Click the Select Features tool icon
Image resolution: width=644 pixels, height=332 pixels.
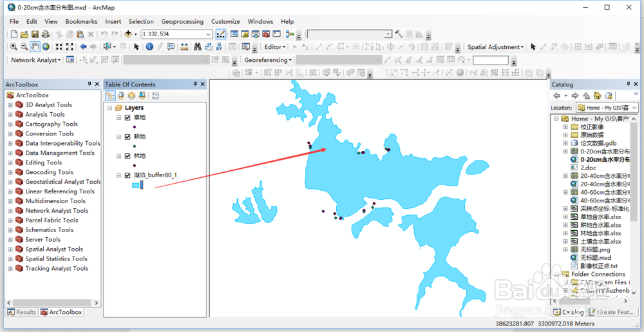click(x=108, y=47)
